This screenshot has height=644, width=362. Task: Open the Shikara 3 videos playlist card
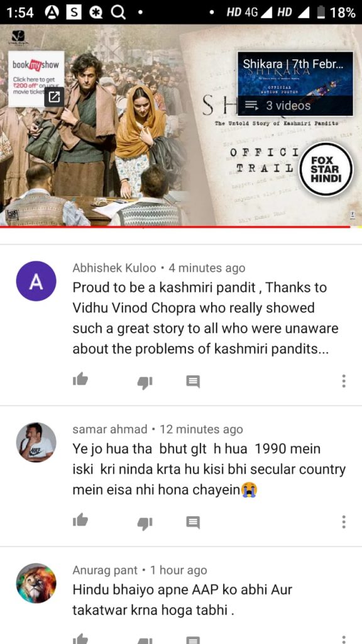pyautogui.click(x=295, y=84)
